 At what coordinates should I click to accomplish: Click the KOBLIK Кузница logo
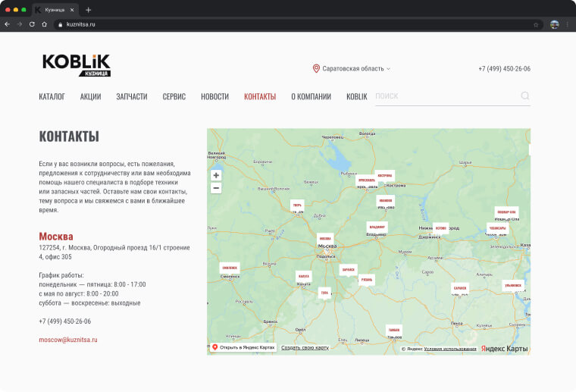coord(77,66)
